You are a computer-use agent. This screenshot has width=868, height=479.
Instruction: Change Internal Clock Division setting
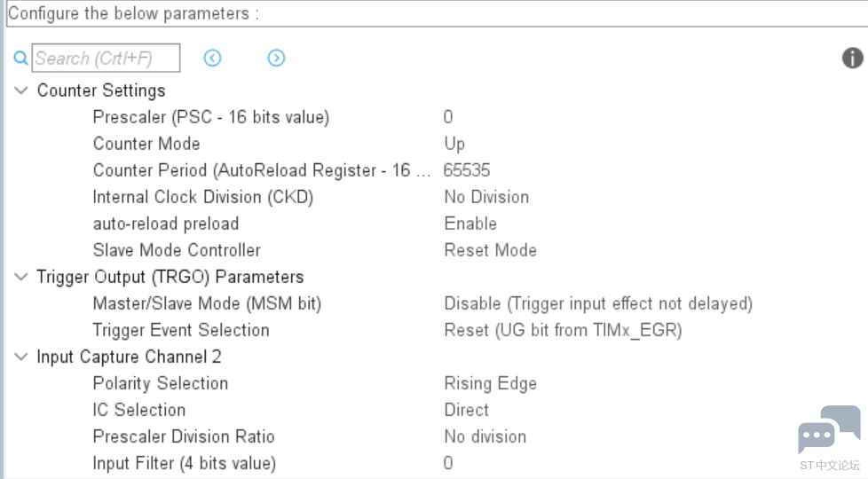486,197
